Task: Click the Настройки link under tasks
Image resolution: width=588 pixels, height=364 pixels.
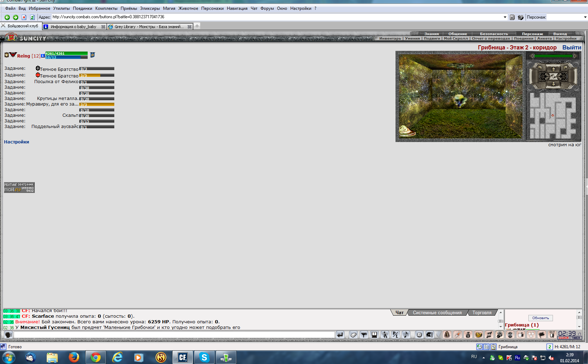Action: pos(16,142)
